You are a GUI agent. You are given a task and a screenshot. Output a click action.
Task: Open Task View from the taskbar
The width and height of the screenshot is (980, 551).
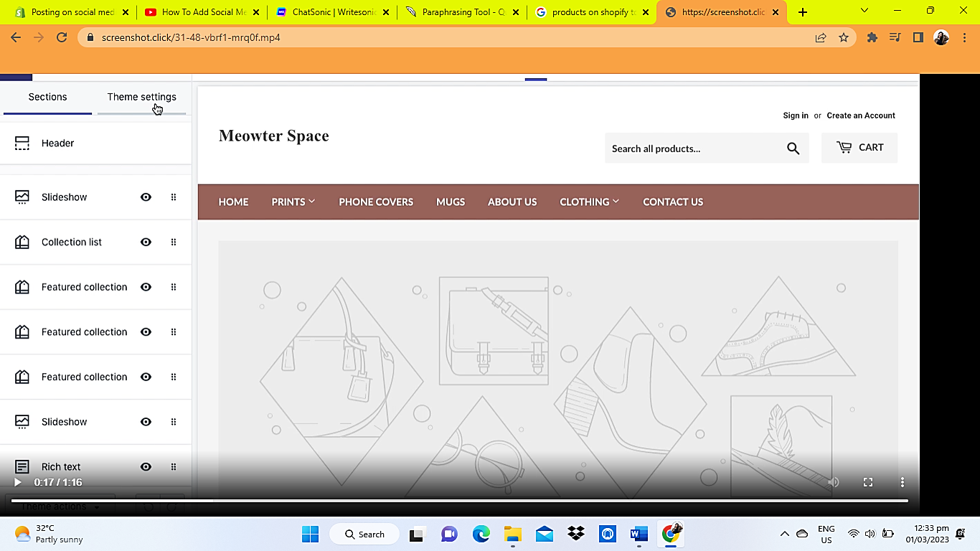click(x=417, y=534)
